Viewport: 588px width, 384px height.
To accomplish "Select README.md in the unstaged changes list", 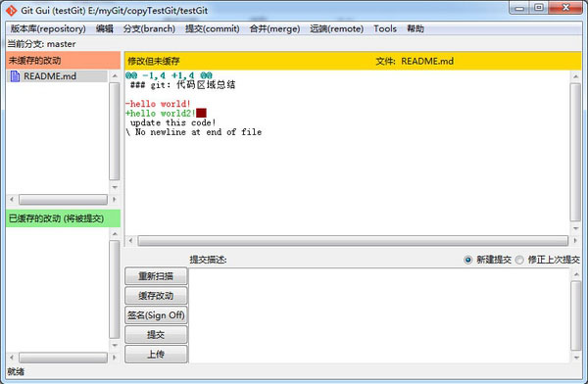I will [57, 76].
